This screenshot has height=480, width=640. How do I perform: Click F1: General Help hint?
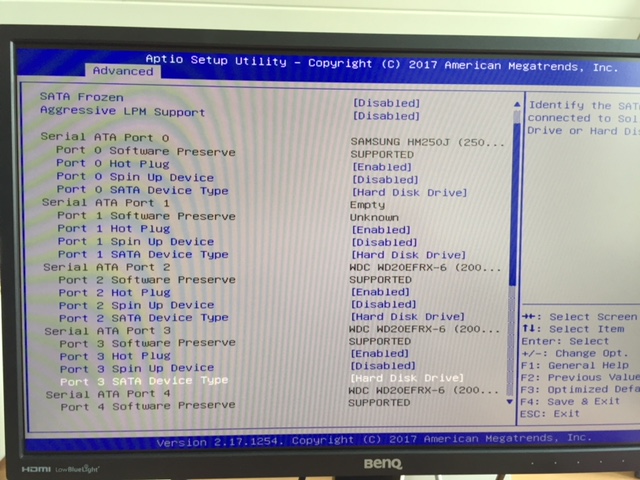click(x=575, y=365)
